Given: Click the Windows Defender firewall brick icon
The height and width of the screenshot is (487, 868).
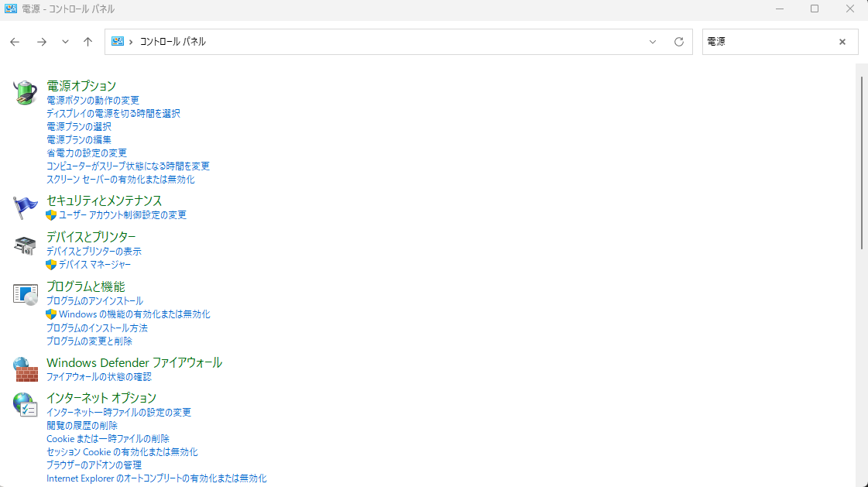Looking at the screenshot, I should (26, 369).
